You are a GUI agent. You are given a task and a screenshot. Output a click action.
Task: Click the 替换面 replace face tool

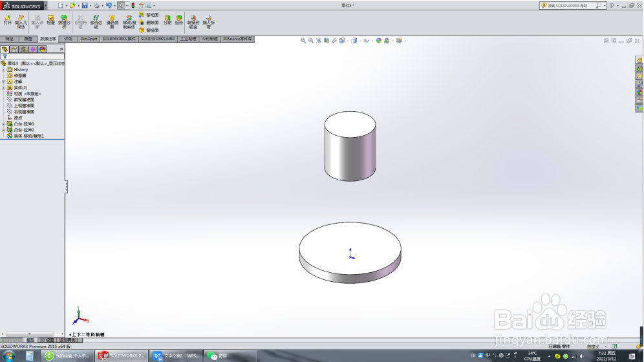149,30
